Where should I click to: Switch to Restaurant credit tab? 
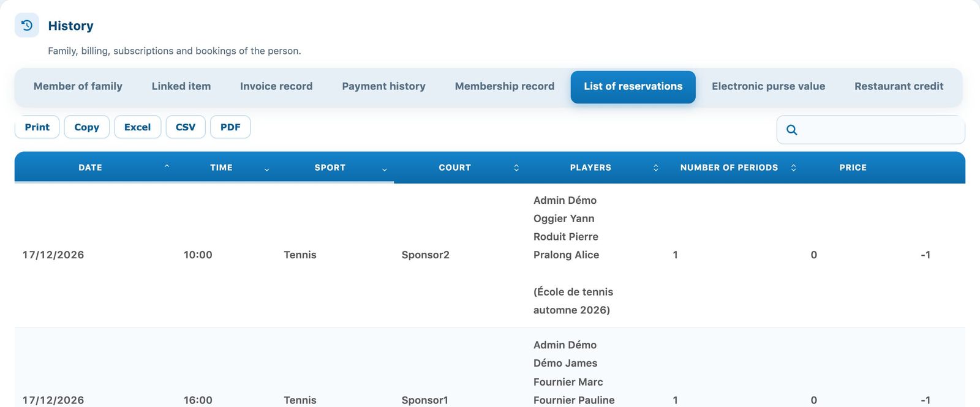point(899,86)
